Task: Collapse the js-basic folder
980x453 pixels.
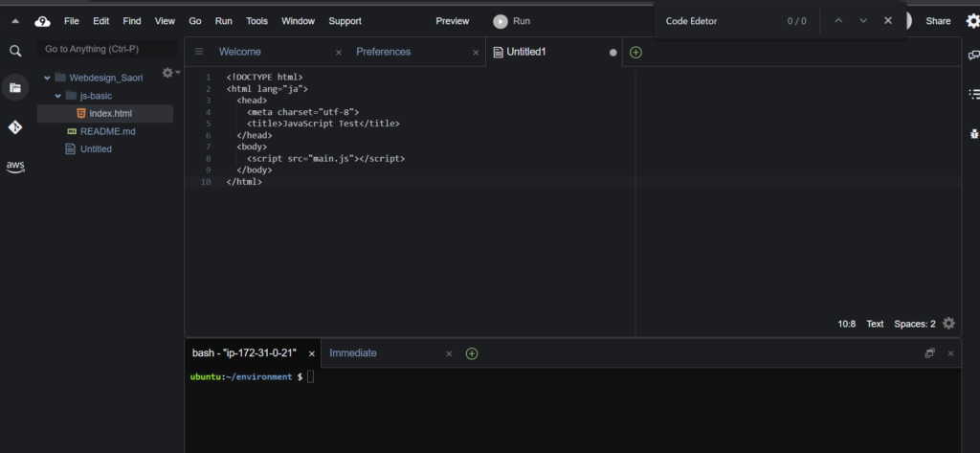Action: tap(58, 96)
